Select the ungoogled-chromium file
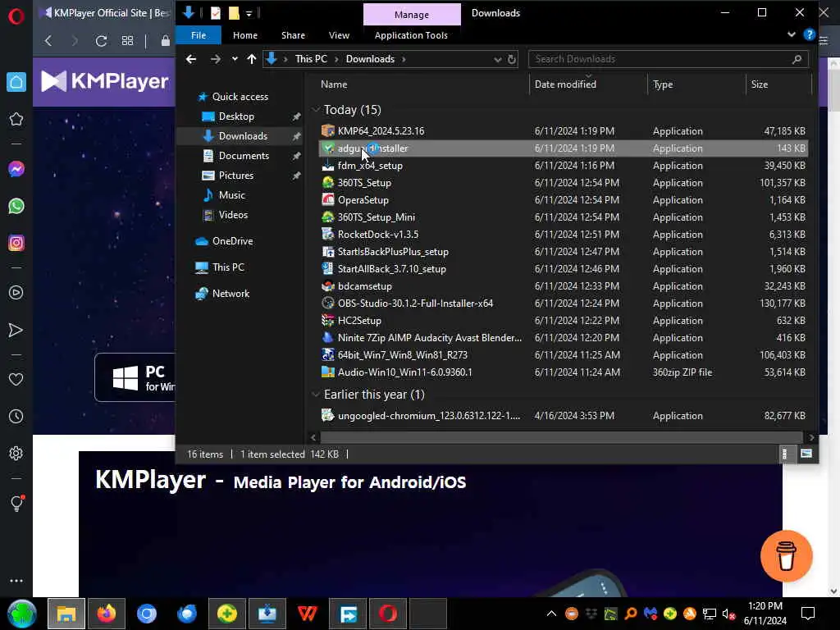This screenshot has height=630, width=840. pyautogui.click(x=563, y=416)
